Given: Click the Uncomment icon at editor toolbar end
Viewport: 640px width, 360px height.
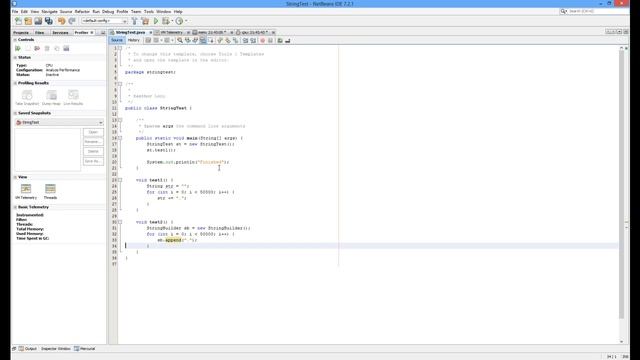Looking at the screenshot, I should coord(288,40).
